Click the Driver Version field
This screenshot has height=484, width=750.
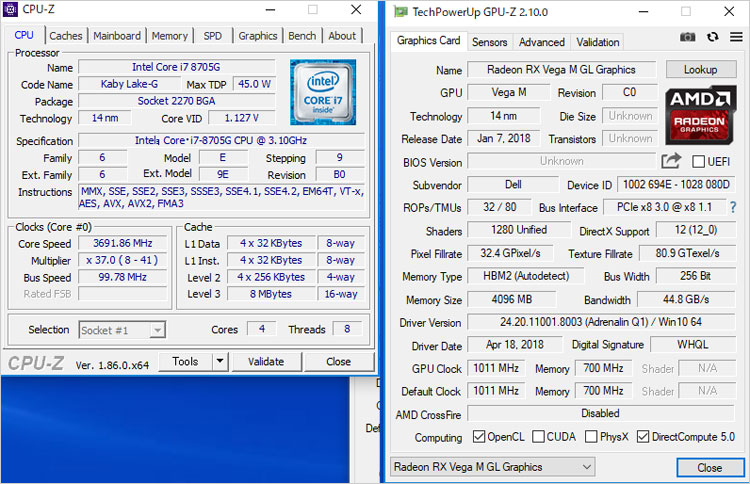point(601,322)
